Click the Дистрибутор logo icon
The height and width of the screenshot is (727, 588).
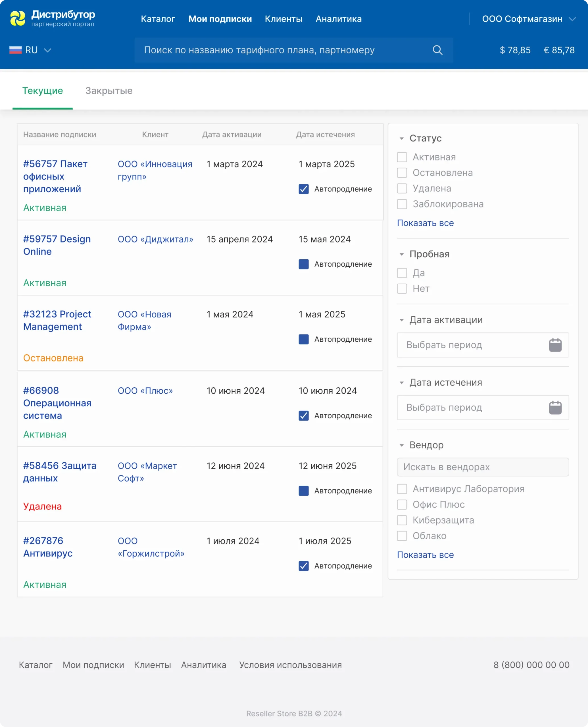[x=18, y=18]
